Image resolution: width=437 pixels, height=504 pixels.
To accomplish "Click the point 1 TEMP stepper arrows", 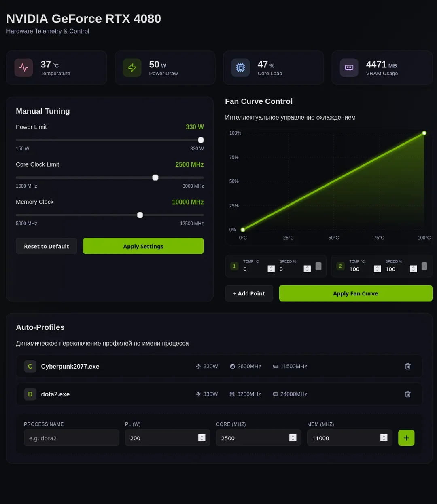I will [271, 269].
